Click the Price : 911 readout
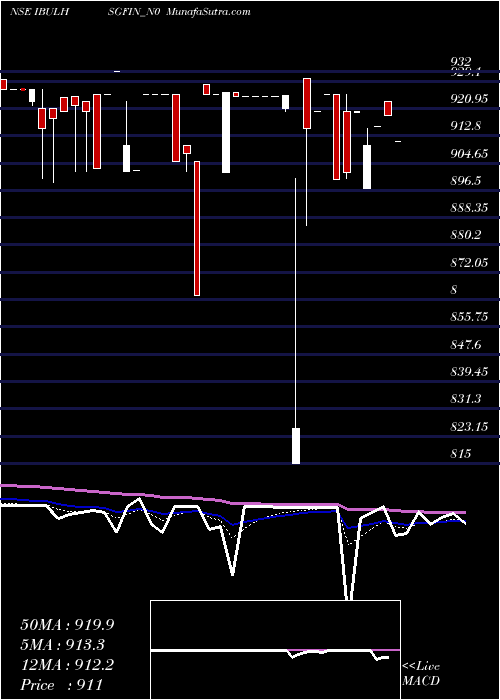This screenshot has height=700, width=500. click(61, 685)
